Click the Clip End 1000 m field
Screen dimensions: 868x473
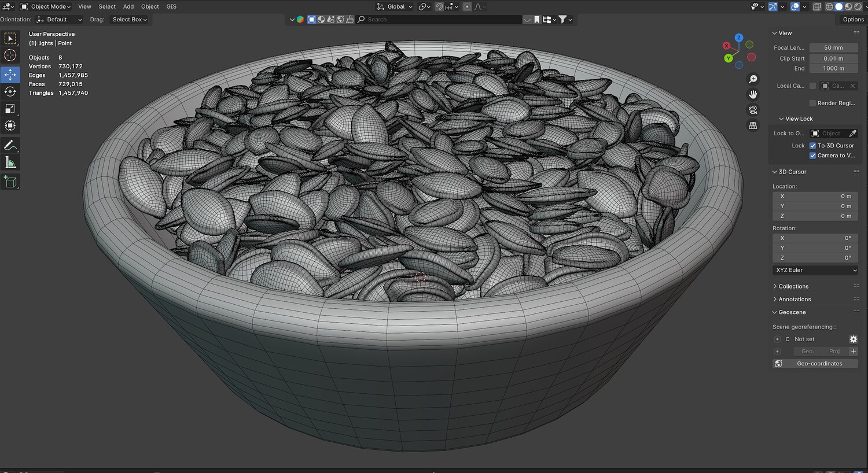pyautogui.click(x=833, y=68)
